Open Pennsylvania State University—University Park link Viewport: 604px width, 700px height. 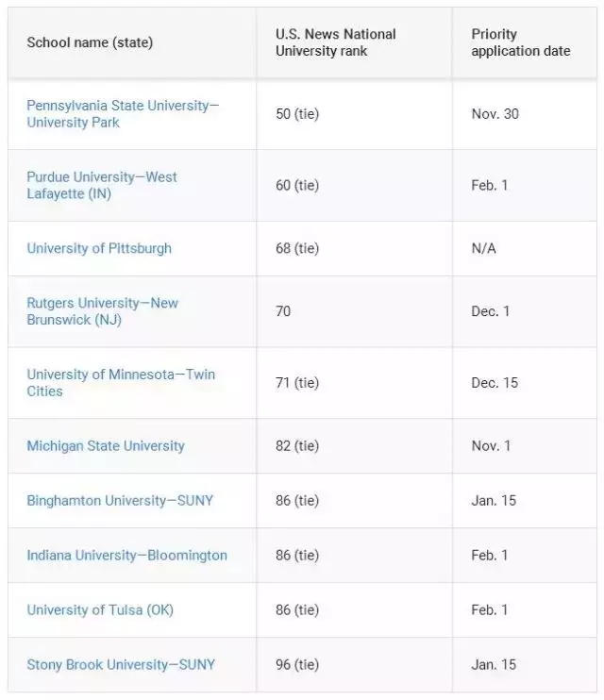(x=122, y=114)
